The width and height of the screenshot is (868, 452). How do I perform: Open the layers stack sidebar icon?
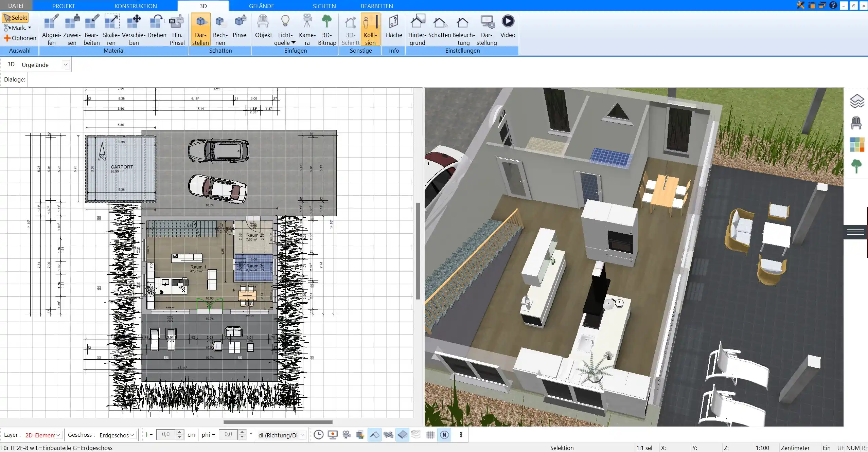(856, 101)
